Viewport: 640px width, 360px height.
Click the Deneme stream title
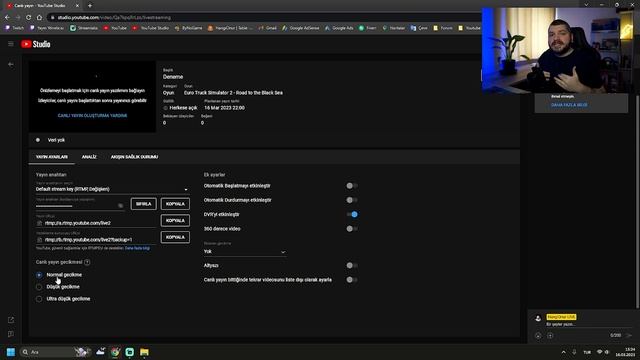click(x=173, y=77)
